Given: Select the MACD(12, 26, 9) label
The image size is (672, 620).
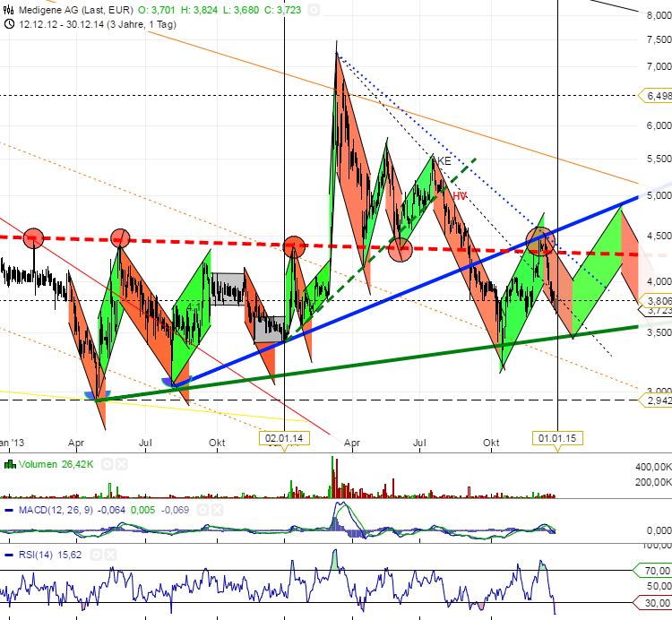Looking at the screenshot, I should click(x=56, y=510).
